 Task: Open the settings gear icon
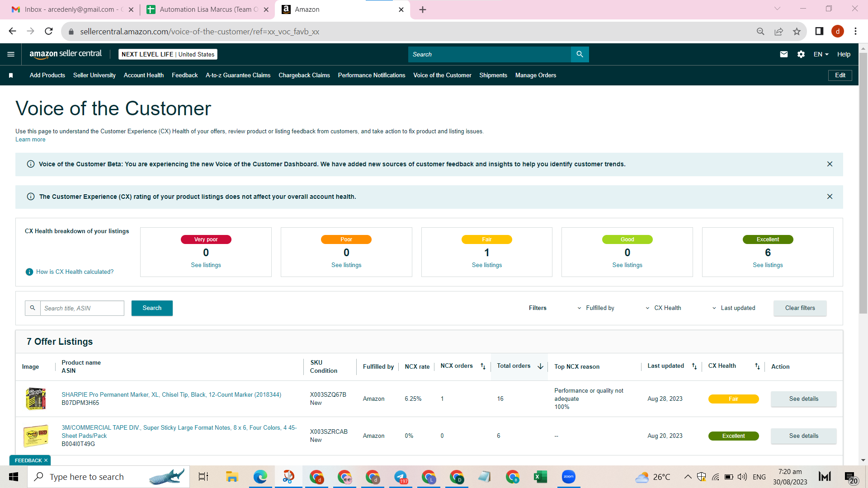click(801, 54)
